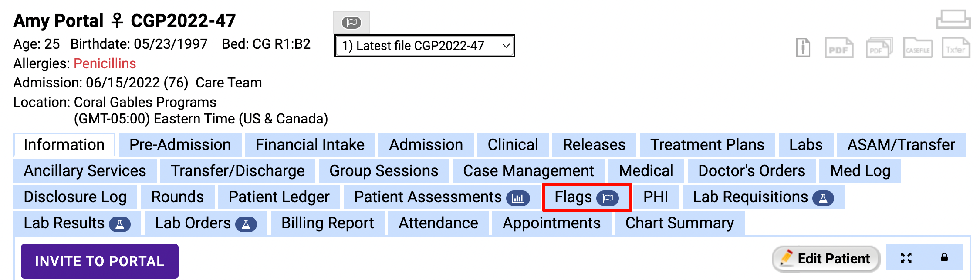Click the print icon at top right
Screen dimensions: 980x280
click(x=955, y=18)
